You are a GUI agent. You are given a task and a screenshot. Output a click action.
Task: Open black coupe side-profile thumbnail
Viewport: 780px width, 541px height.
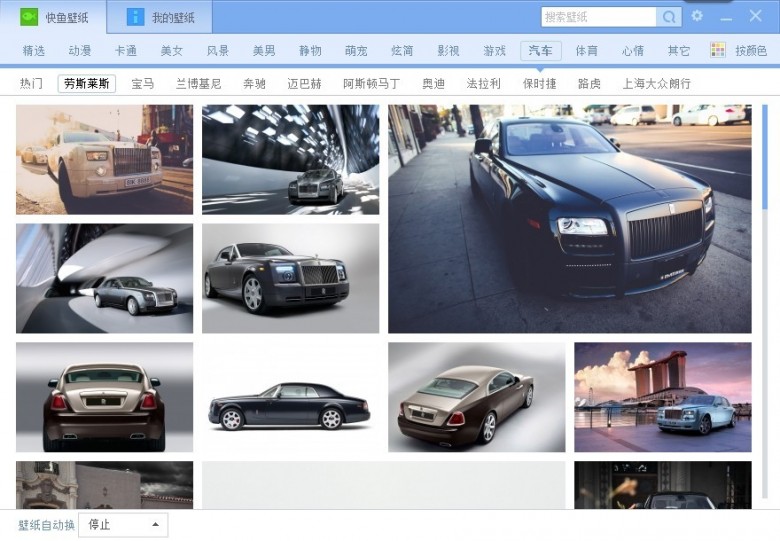[291, 397]
